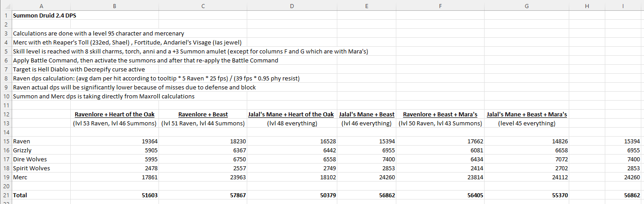Click the row 1 header
Screen dimensions: 644x204
point(6,15)
